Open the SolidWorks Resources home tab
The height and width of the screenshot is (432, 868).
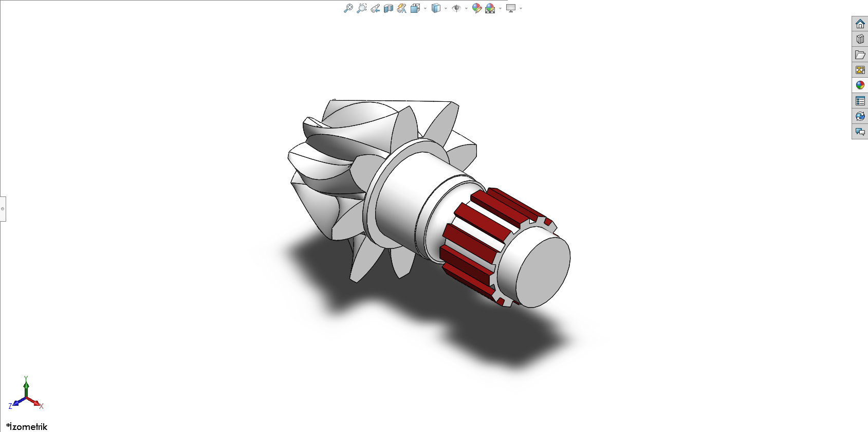pyautogui.click(x=860, y=24)
